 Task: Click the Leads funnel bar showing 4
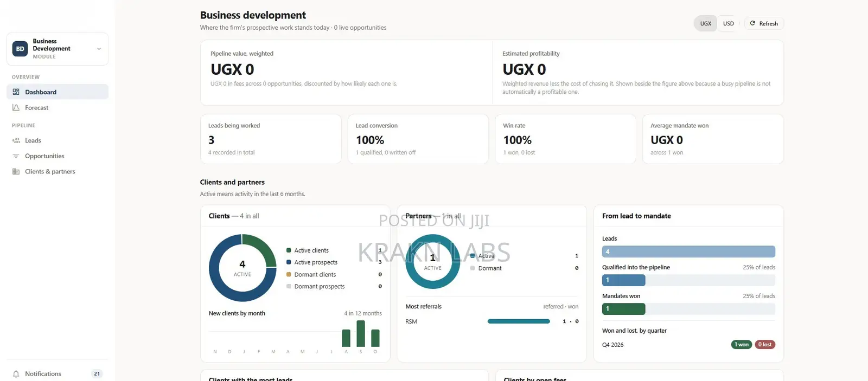688,251
